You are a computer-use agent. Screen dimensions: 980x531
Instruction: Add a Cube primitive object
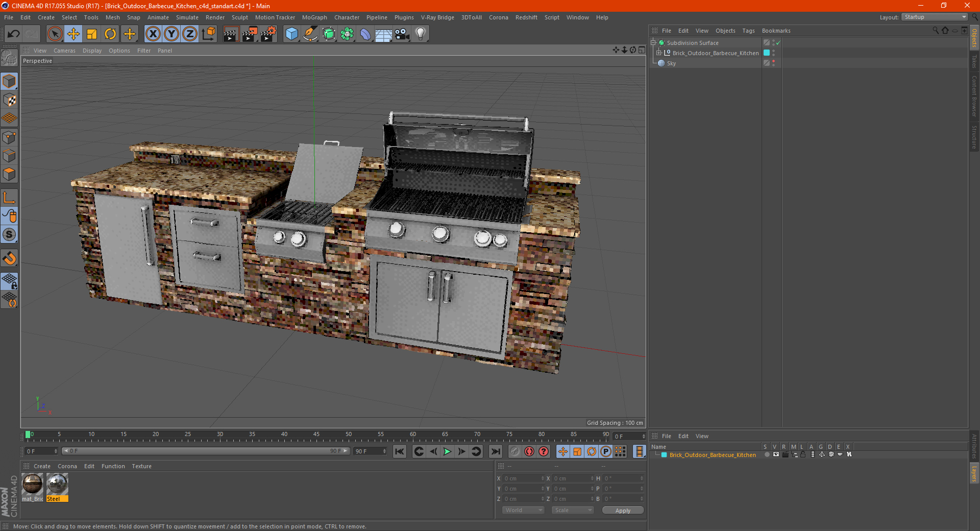pos(291,34)
